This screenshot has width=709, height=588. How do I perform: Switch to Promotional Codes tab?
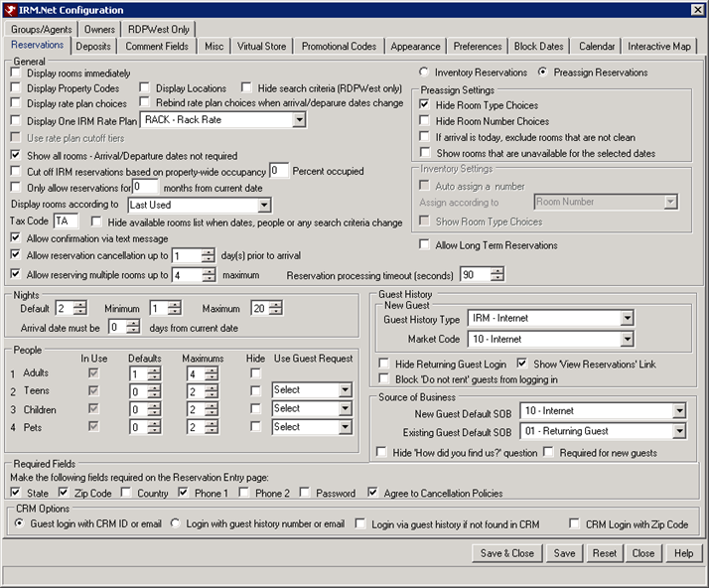tap(339, 46)
